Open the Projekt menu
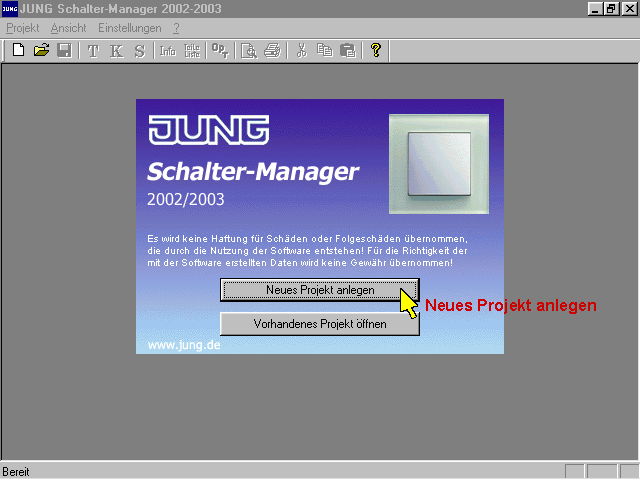The height and width of the screenshot is (480, 640). tap(23, 28)
